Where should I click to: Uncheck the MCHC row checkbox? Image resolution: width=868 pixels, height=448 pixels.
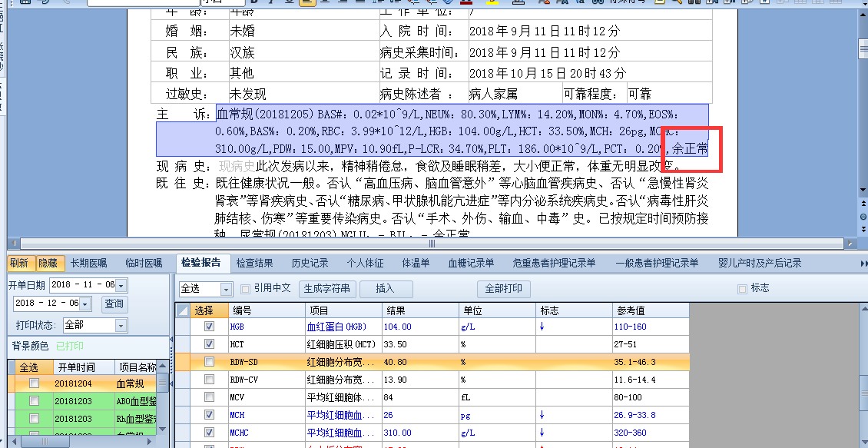pyautogui.click(x=209, y=433)
